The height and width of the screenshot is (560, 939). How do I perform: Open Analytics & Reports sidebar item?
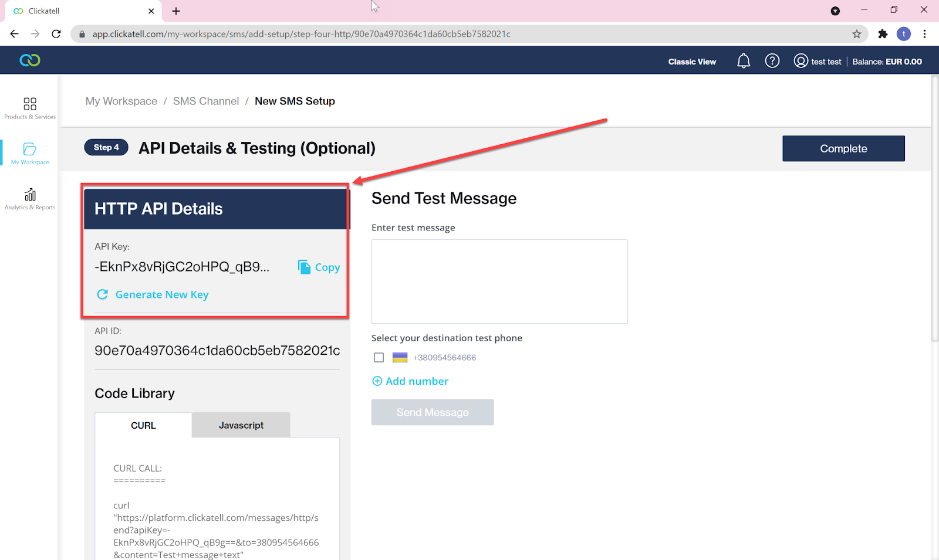point(30,199)
